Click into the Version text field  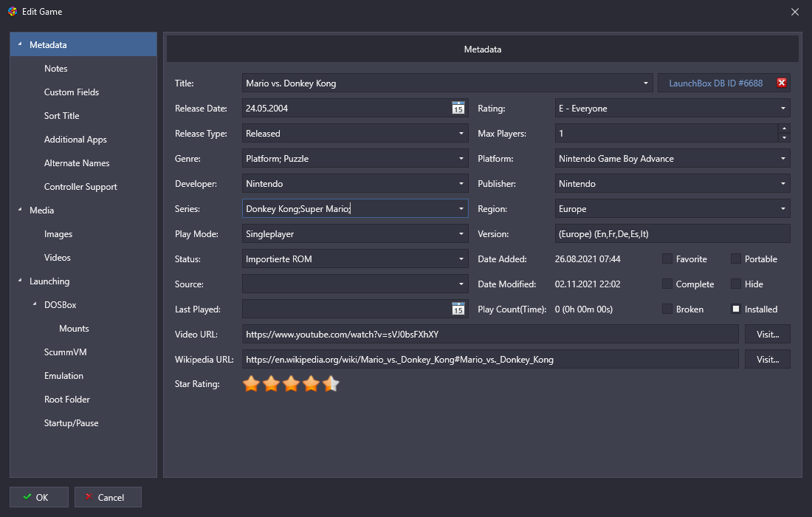click(672, 233)
